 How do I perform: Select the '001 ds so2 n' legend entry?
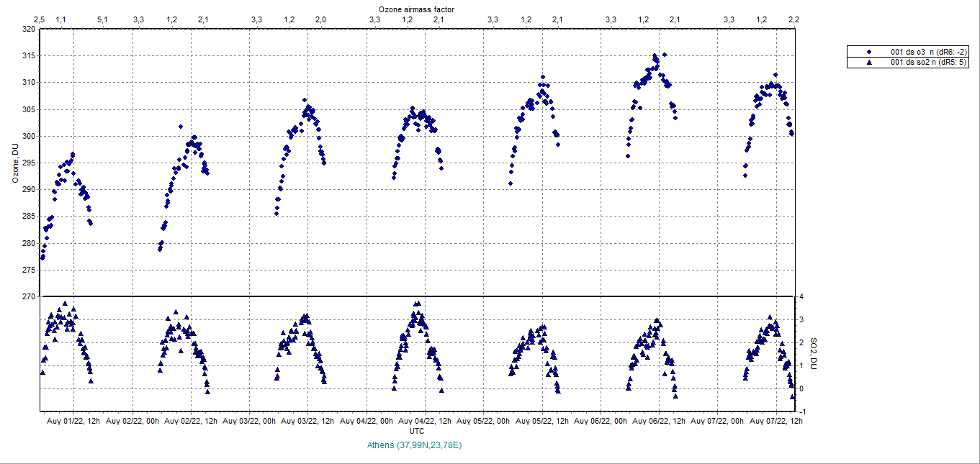(929, 63)
